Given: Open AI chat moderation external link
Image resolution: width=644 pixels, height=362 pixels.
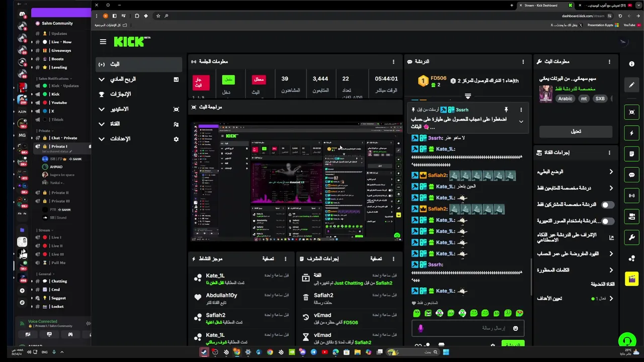Looking at the screenshot, I should click(611, 237).
